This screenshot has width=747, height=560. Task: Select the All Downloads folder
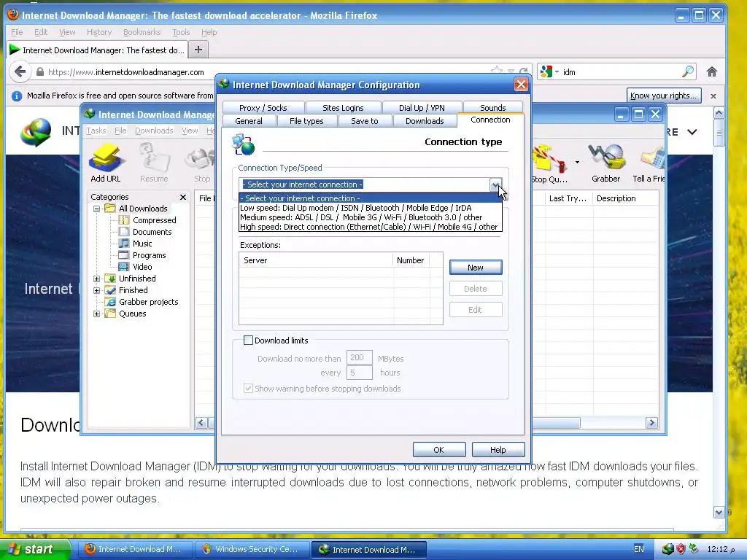pos(143,209)
